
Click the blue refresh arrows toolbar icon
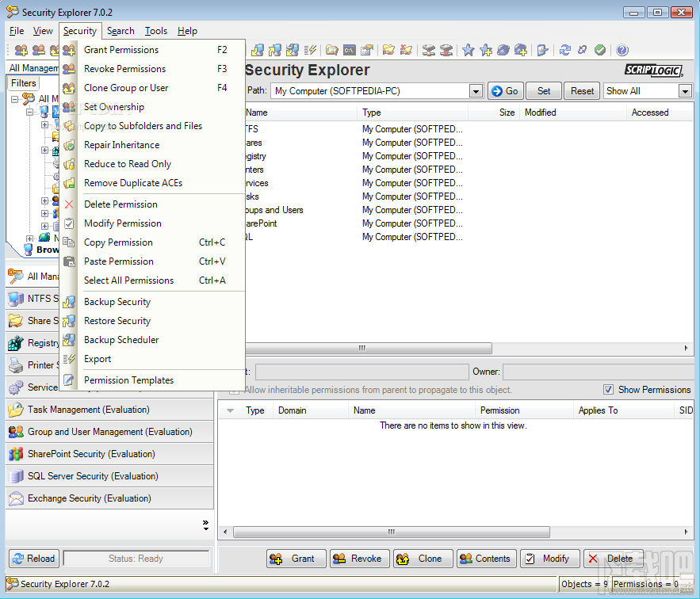click(x=564, y=50)
